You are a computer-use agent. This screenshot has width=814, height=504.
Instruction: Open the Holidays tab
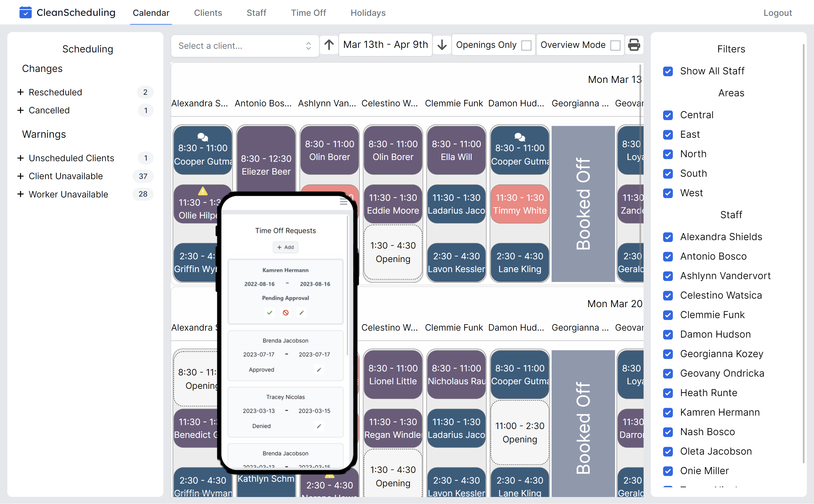368,13
